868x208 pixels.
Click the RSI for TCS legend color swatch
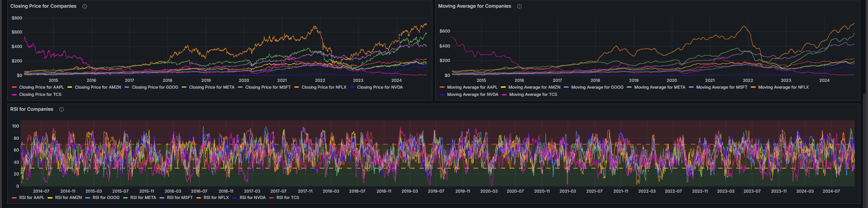point(272,198)
